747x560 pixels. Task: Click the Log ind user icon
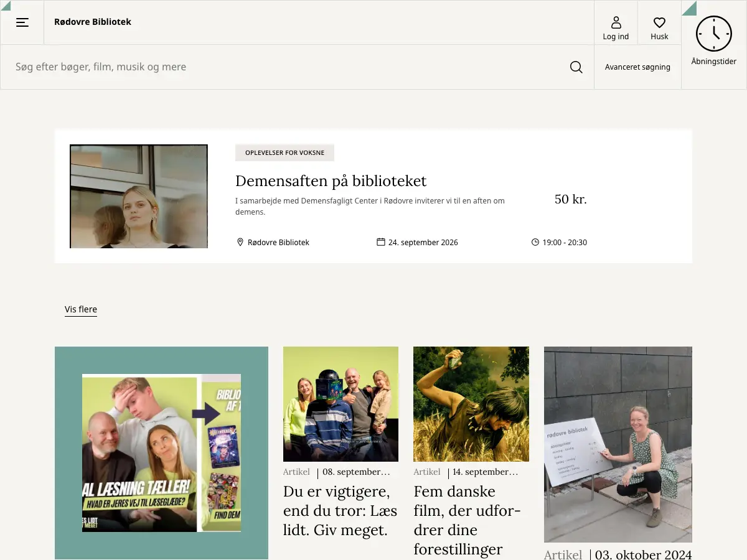point(616,23)
